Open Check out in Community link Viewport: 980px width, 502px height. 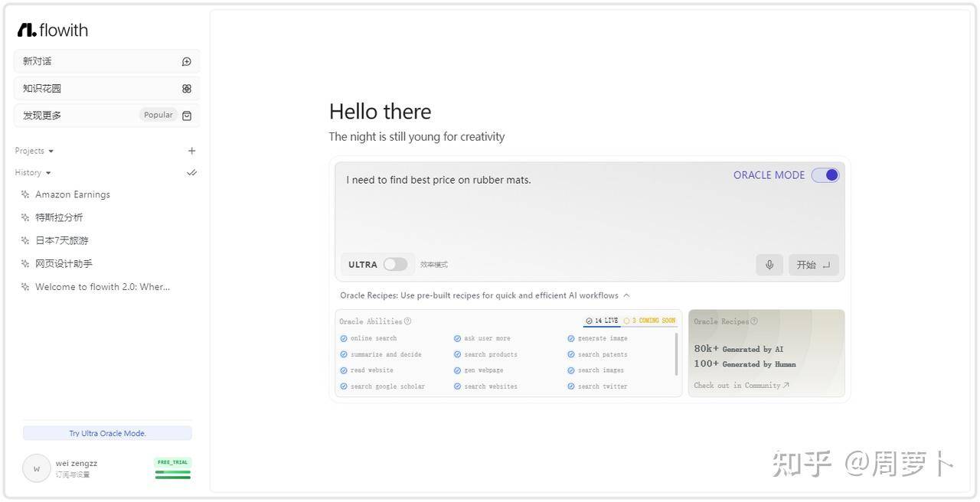741,386
